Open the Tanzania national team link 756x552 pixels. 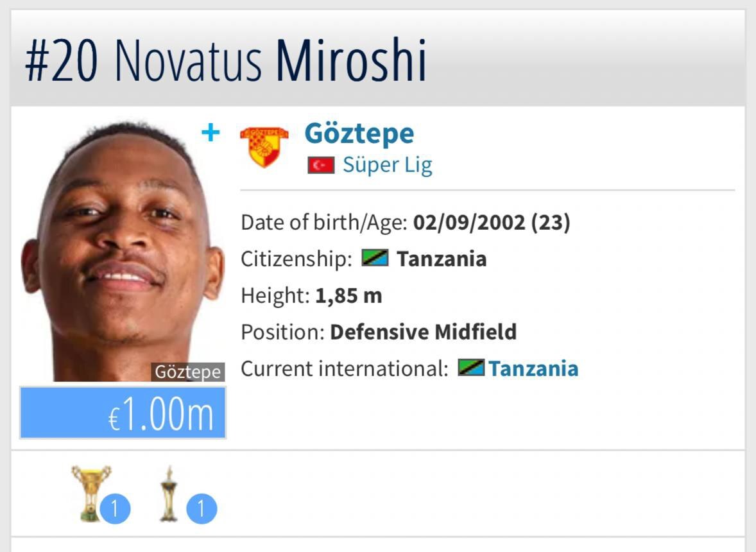(533, 368)
